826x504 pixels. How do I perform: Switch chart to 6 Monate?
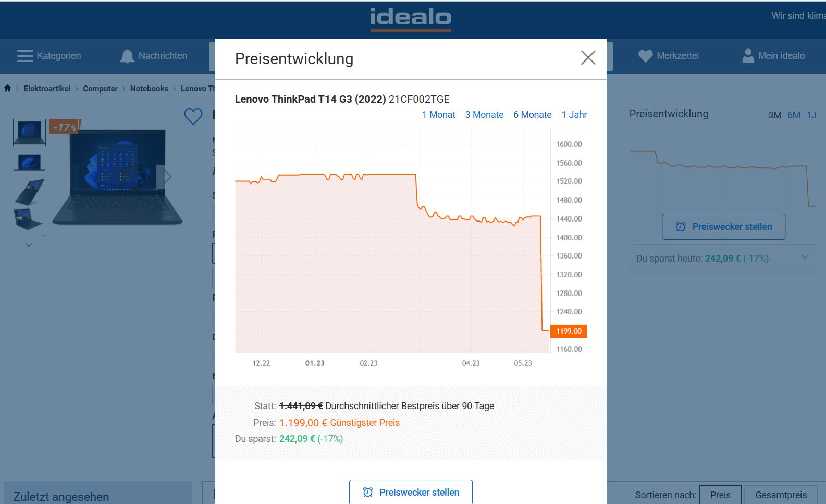point(532,115)
